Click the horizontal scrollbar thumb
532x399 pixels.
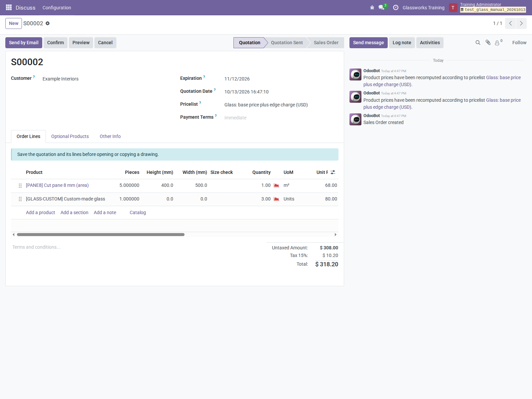(x=101, y=234)
